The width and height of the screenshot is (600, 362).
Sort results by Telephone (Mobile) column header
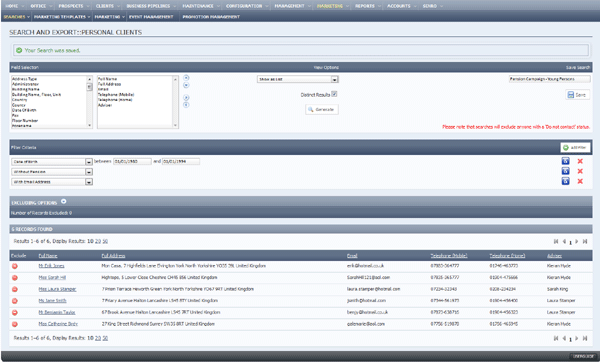[x=449, y=256]
